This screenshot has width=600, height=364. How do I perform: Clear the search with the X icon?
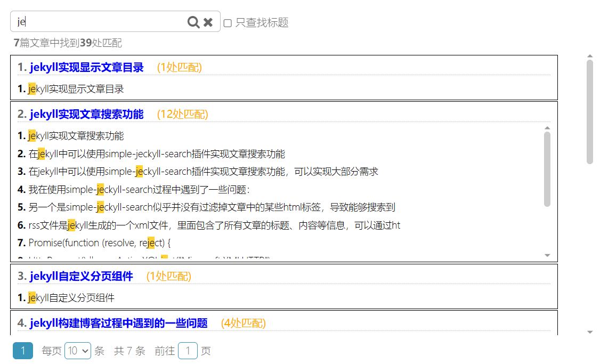tap(208, 22)
